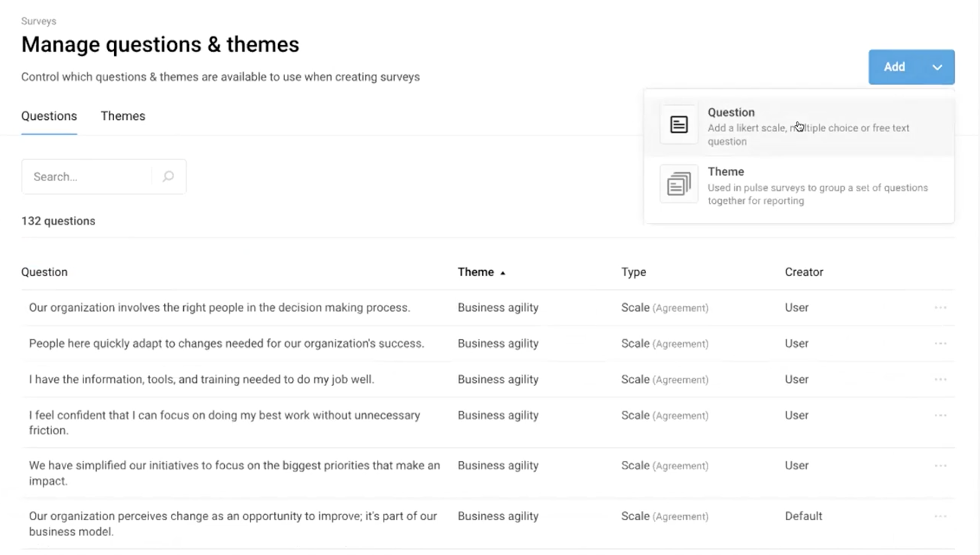
Task: Choose Question option from Add menu
Action: click(x=808, y=126)
